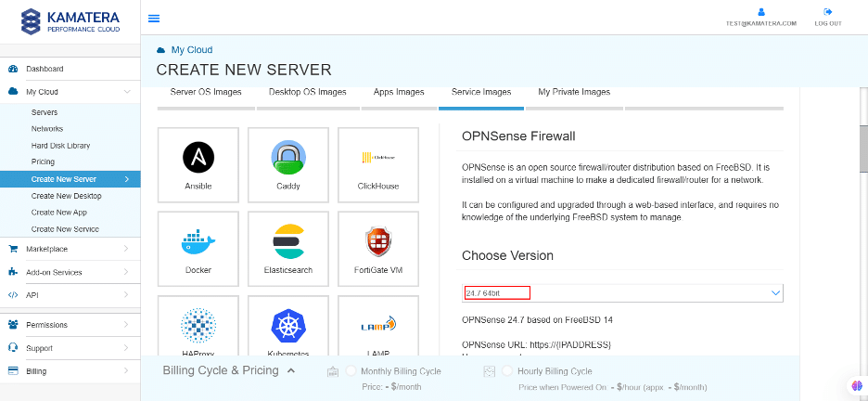
Task: Click 'OPNSense 24.7 based on FreeBSD 14' text
Action: point(537,320)
